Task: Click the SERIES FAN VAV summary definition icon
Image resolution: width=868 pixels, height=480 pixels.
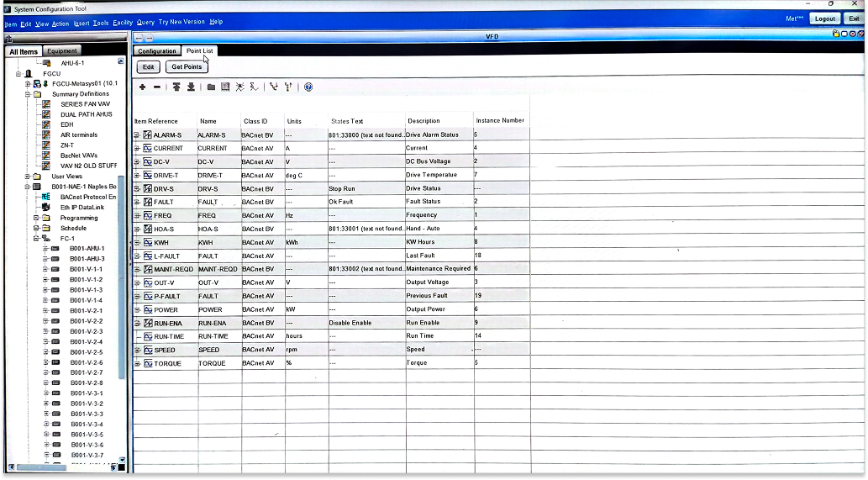Action: [x=46, y=104]
